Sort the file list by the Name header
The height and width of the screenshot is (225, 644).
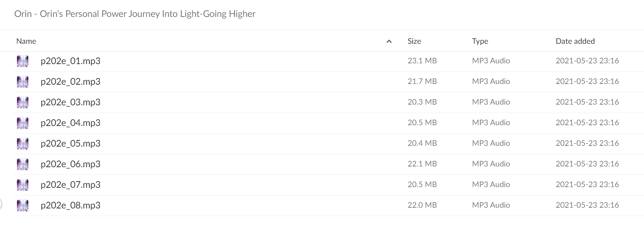click(x=26, y=41)
